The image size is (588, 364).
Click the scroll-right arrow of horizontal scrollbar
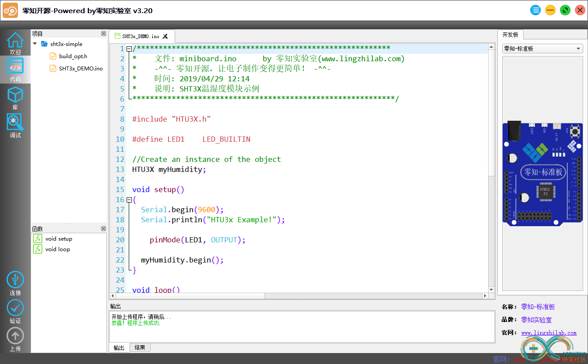coord(485,296)
